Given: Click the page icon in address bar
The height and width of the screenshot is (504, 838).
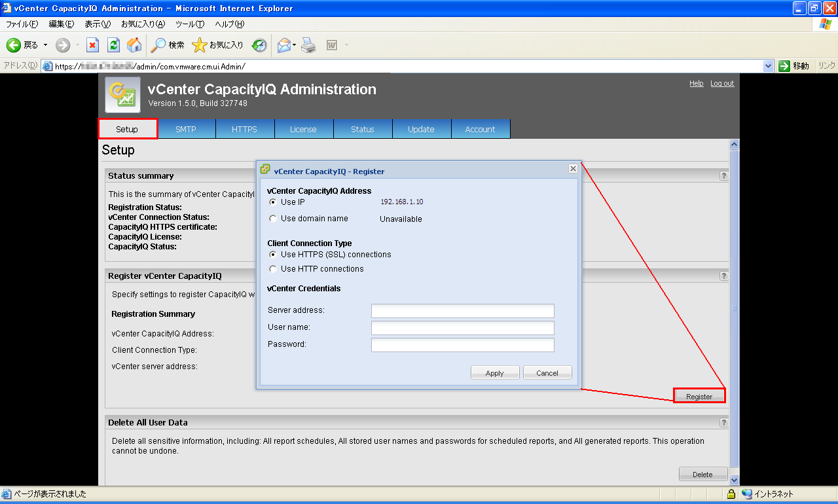Looking at the screenshot, I should click(x=47, y=66).
